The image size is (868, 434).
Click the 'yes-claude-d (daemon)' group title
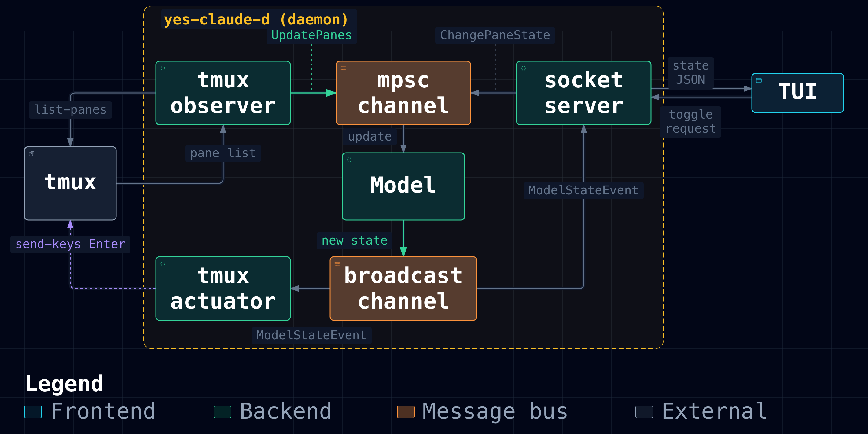click(x=256, y=20)
